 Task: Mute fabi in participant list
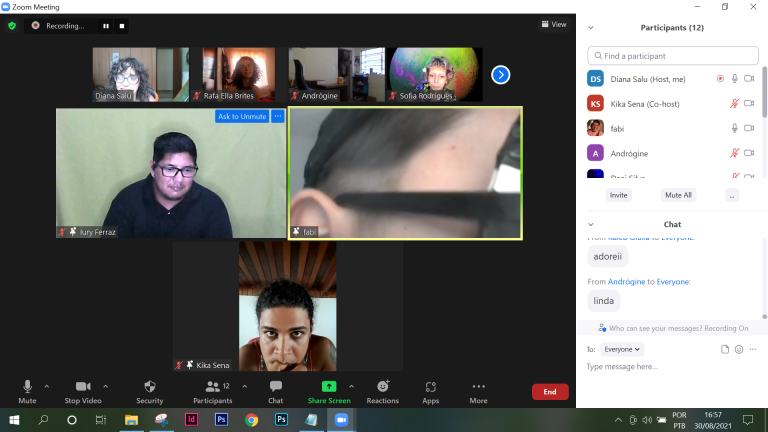point(735,128)
